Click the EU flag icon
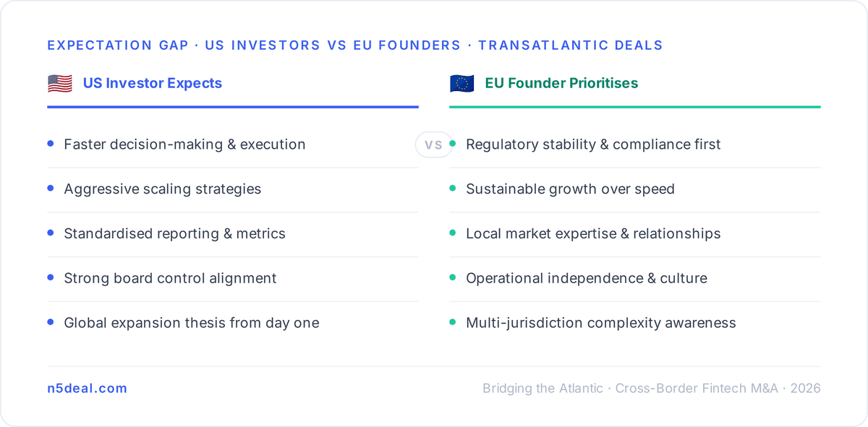 [x=461, y=83]
